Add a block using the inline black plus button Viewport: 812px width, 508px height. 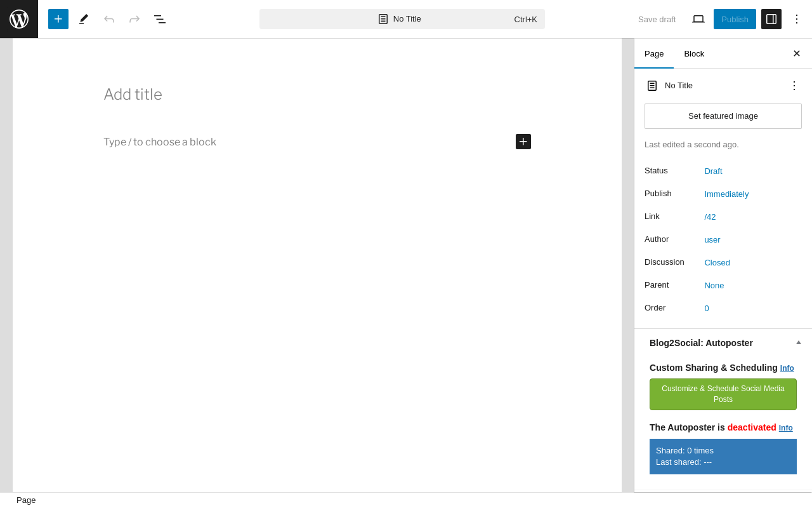pos(523,142)
